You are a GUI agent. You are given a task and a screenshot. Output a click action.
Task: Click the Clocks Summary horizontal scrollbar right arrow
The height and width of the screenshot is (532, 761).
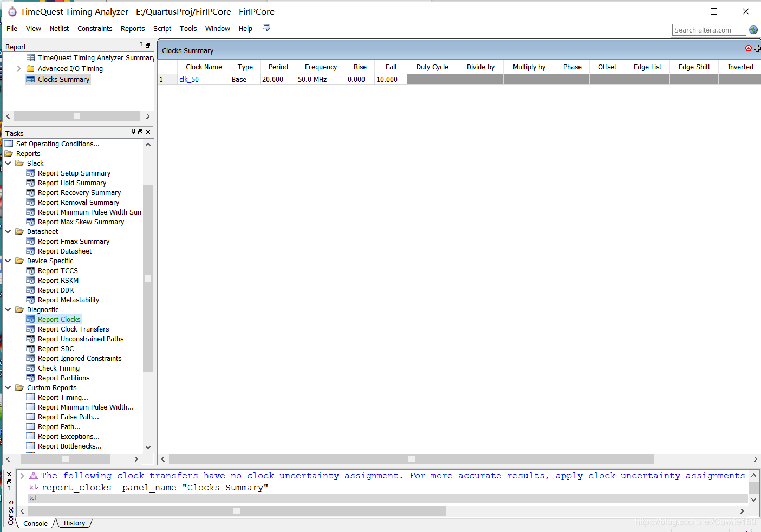756,459
